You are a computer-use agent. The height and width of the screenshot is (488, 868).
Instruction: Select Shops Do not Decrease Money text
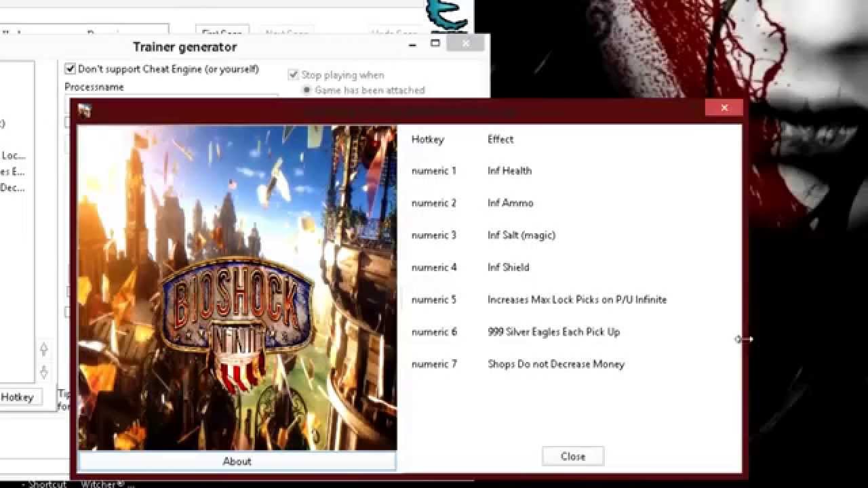[x=556, y=364]
